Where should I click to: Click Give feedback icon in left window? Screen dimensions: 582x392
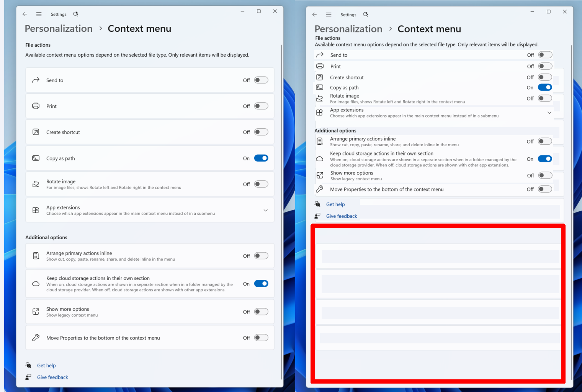pyautogui.click(x=28, y=377)
